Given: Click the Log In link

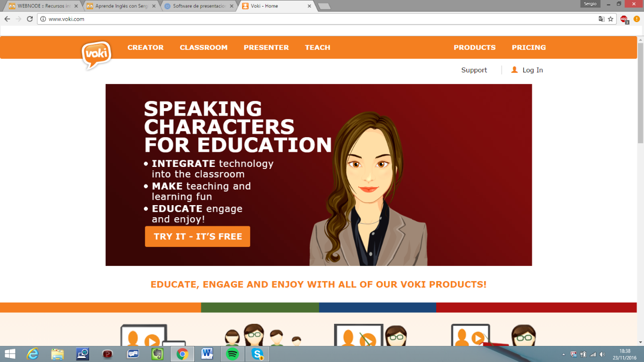Looking at the screenshot, I should [x=532, y=70].
